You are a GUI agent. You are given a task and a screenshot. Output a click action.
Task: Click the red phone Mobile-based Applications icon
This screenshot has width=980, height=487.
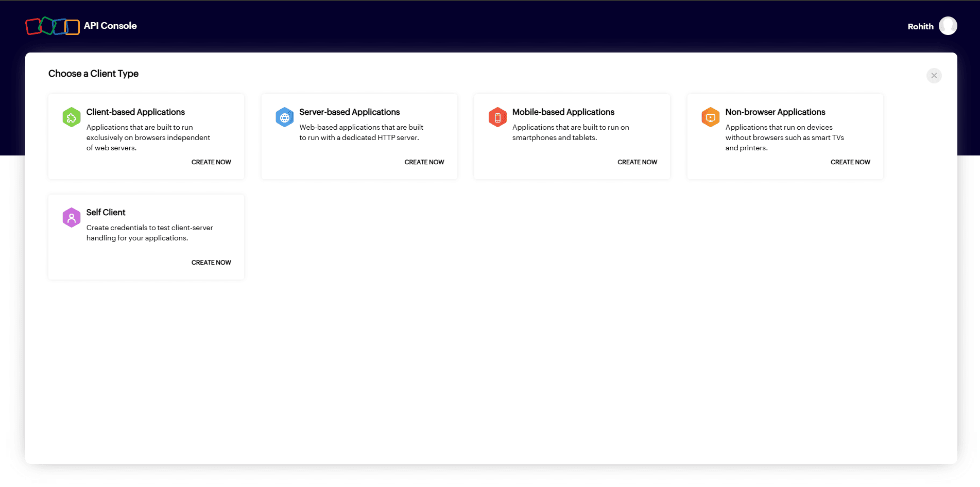tap(497, 117)
